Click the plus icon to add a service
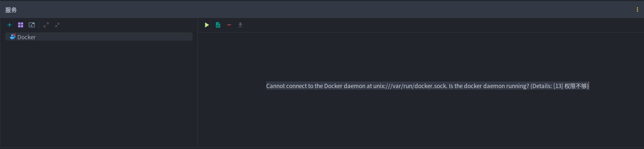The width and height of the screenshot is (644, 149). 9,25
